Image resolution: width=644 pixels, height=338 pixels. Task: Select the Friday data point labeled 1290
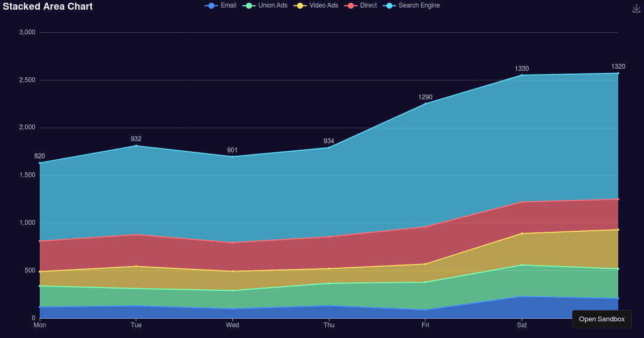425,104
